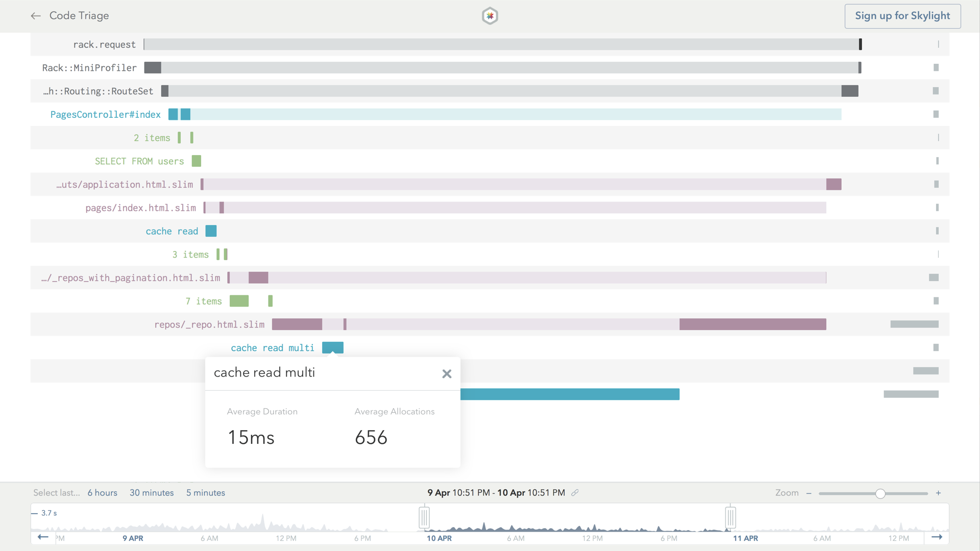The height and width of the screenshot is (551, 980).
Task: Click the Sign up for Skylight button
Action: (x=902, y=16)
